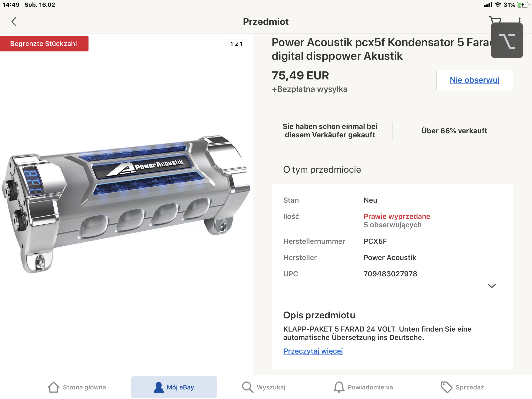Tap the magnifier Wyszukaj icon

click(247, 387)
